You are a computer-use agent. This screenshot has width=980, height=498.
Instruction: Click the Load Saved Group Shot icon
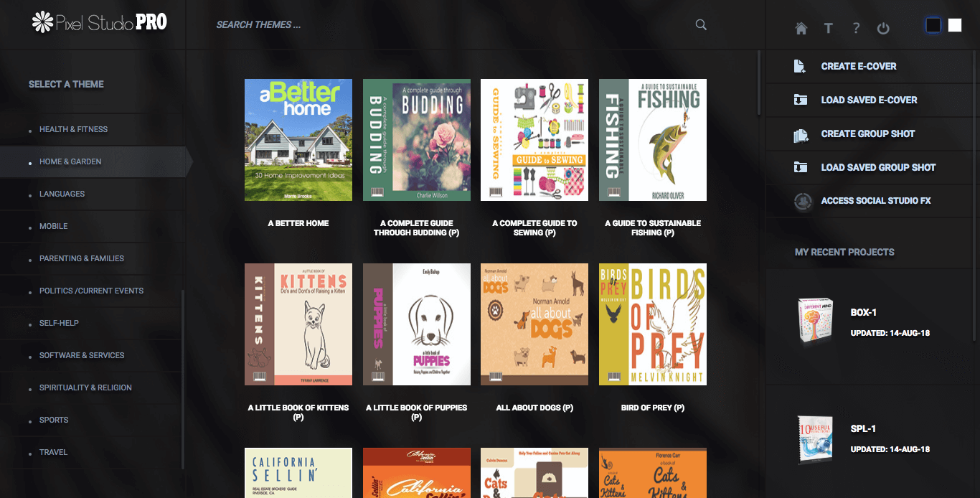(x=800, y=167)
